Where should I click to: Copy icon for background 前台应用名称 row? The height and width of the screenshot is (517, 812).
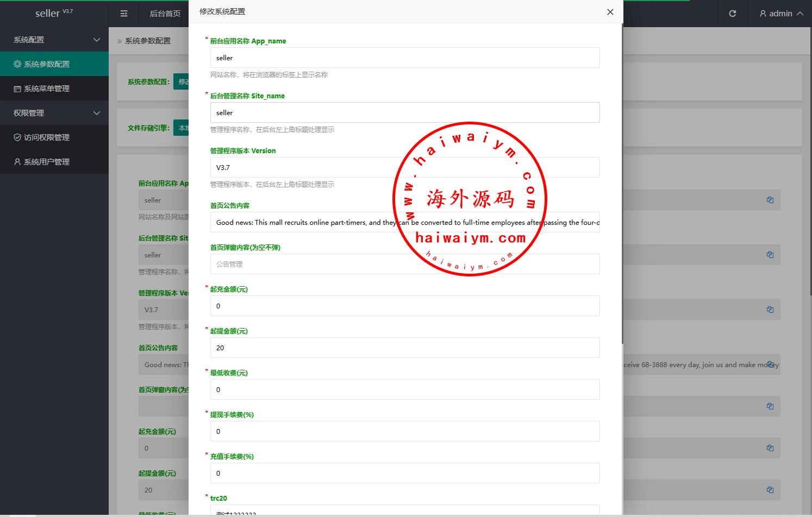coord(770,200)
